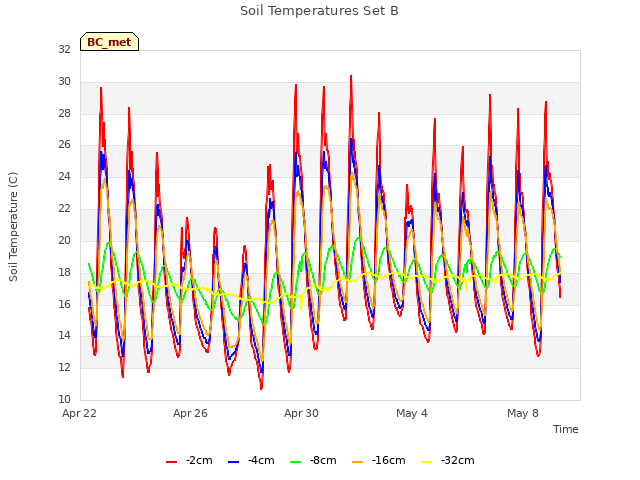Screen dimensions: 640x480
Task: Click the May 8 x-axis tick label
Action: (x=523, y=413)
